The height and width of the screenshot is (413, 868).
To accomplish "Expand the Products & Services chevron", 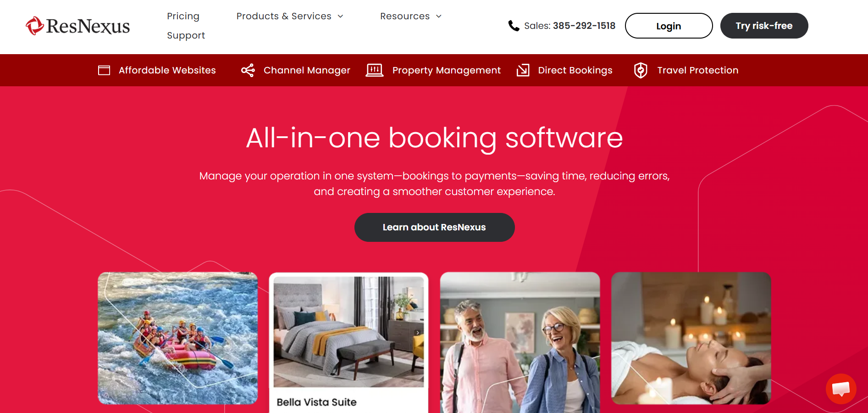I will point(340,17).
